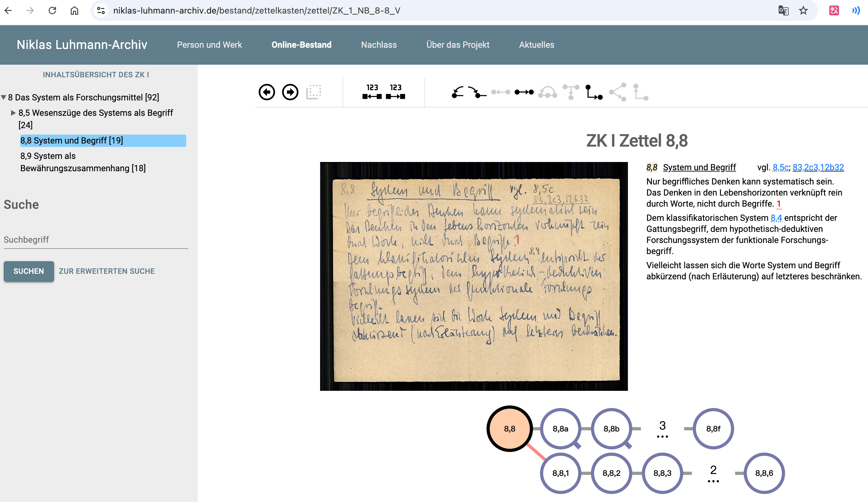Reload the page
The image size is (868, 502).
pyautogui.click(x=52, y=11)
